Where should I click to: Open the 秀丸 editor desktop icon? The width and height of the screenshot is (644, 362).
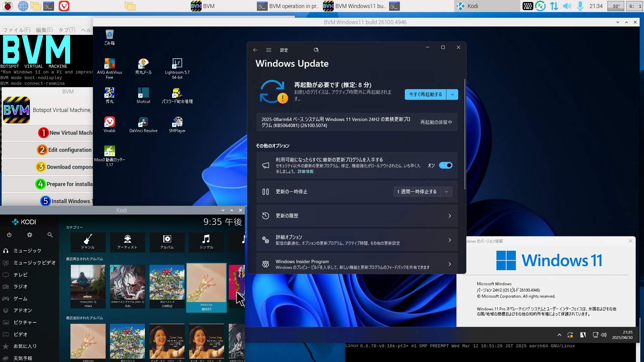pos(109,95)
